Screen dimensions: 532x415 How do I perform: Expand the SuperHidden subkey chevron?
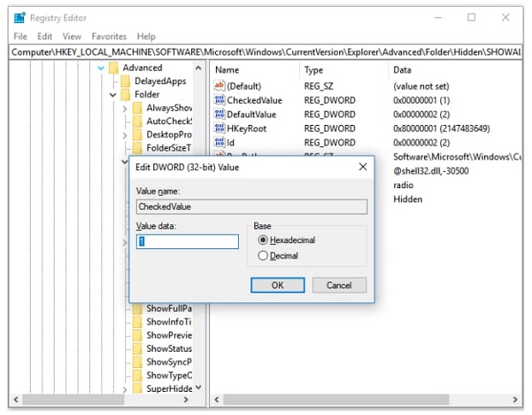click(x=125, y=389)
